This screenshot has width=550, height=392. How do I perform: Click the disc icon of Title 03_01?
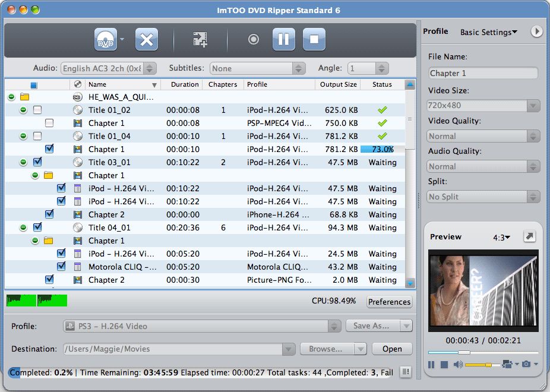click(x=78, y=162)
